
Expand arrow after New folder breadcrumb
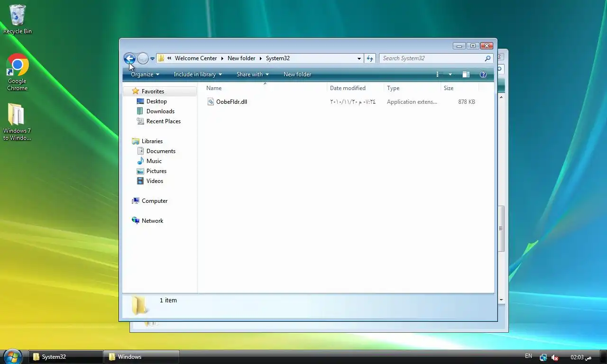[260, 58]
